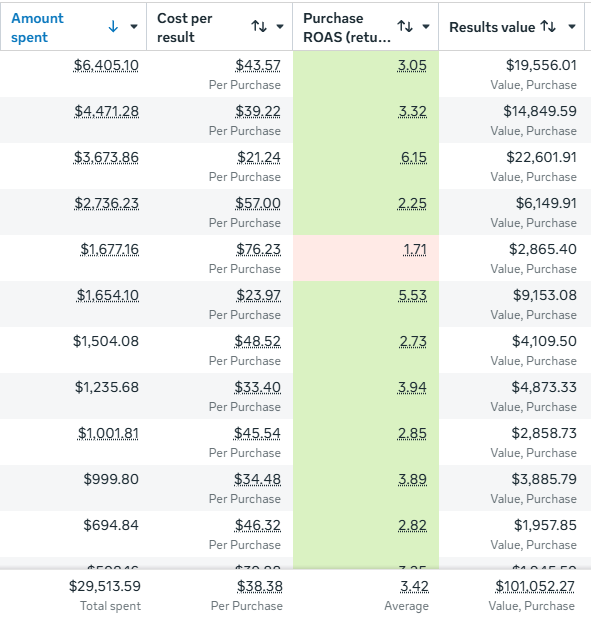
Task: Click cost per result $43.57
Action: [258, 65]
